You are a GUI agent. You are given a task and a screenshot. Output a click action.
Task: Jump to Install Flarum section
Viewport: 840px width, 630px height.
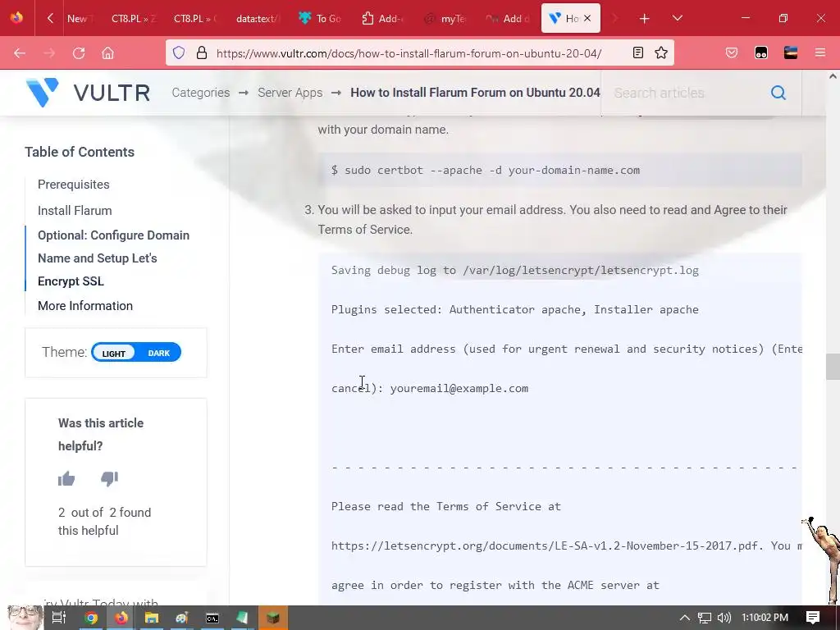(75, 211)
